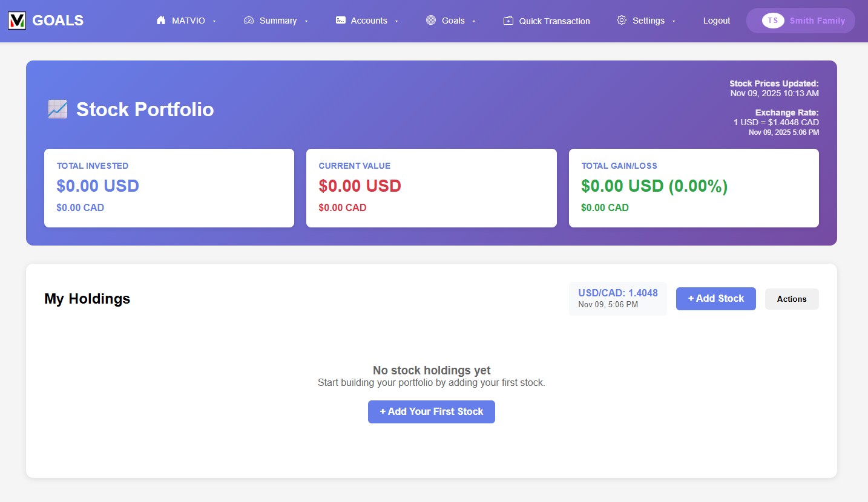Click the Accounts card icon

tap(341, 21)
